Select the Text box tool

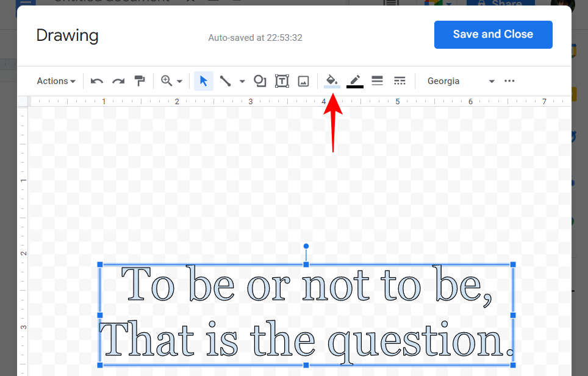(x=282, y=81)
